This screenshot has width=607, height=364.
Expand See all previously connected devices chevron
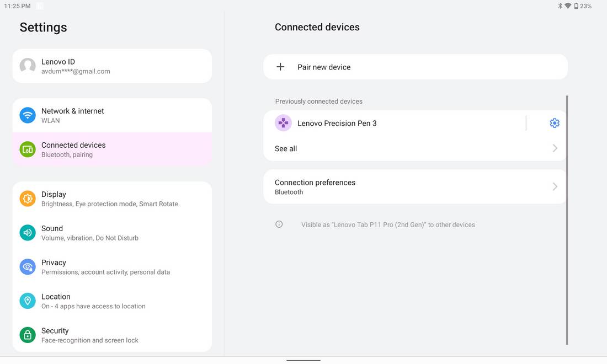[x=555, y=148]
